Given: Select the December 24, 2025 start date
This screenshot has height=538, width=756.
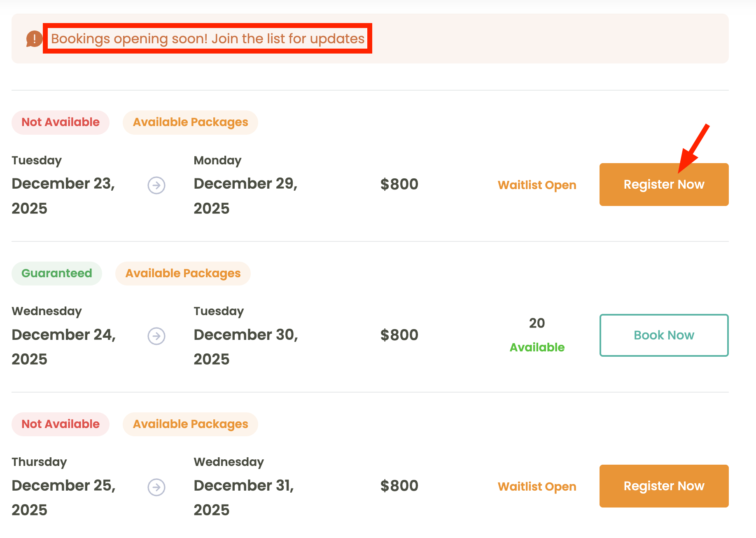Looking at the screenshot, I should 63,346.
